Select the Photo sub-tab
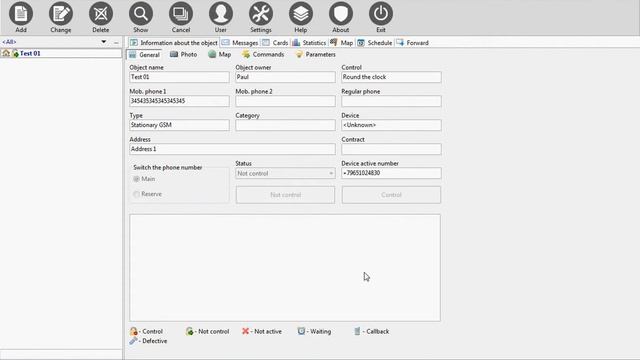Image resolution: width=640 pixels, height=360 pixels. [184, 54]
